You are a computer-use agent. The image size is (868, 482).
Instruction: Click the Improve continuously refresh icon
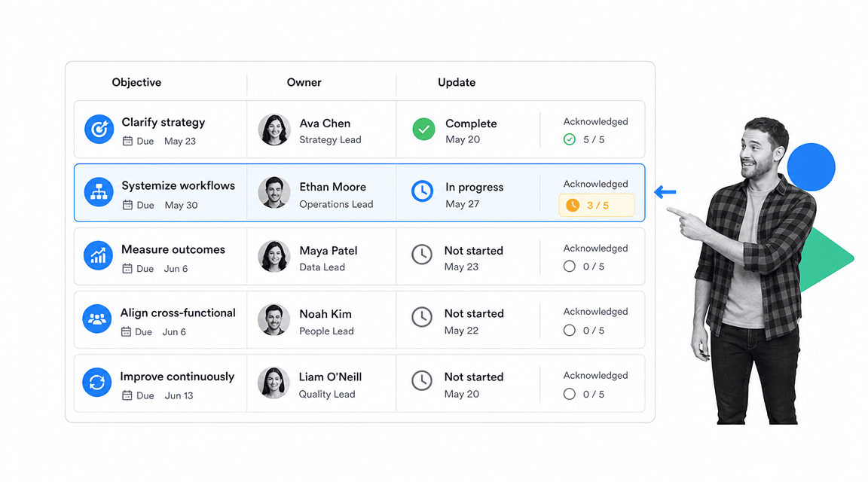tap(97, 383)
